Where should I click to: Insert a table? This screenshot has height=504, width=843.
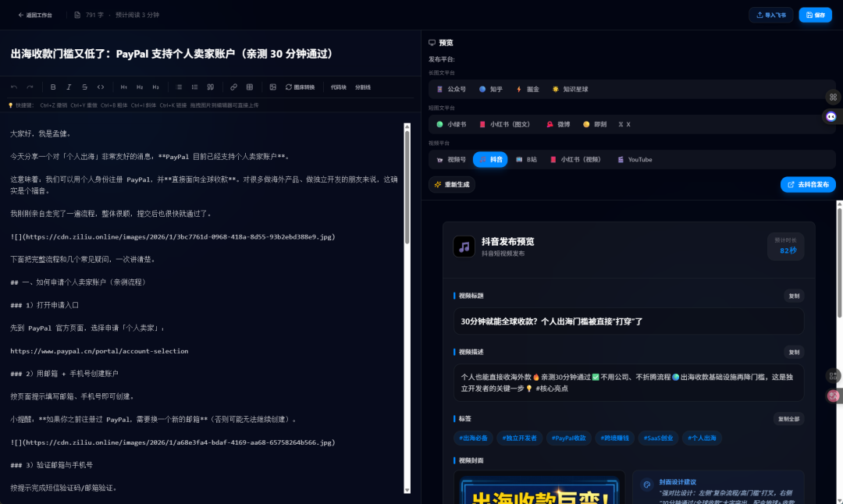point(250,87)
